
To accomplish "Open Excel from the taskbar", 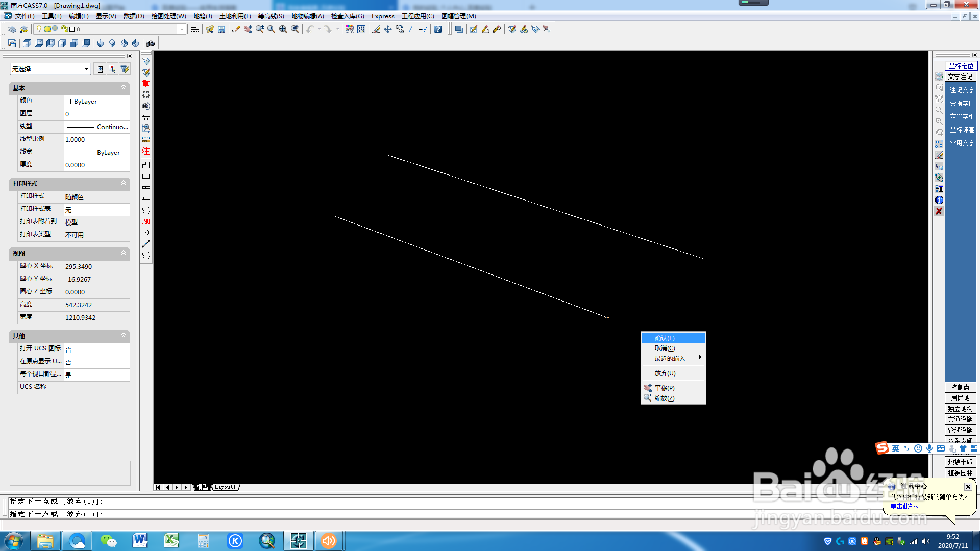I will (x=171, y=541).
